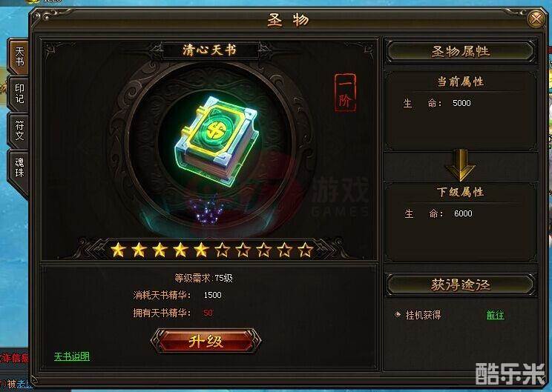Open the 印记 side tab
552x392 pixels.
click(x=19, y=93)
